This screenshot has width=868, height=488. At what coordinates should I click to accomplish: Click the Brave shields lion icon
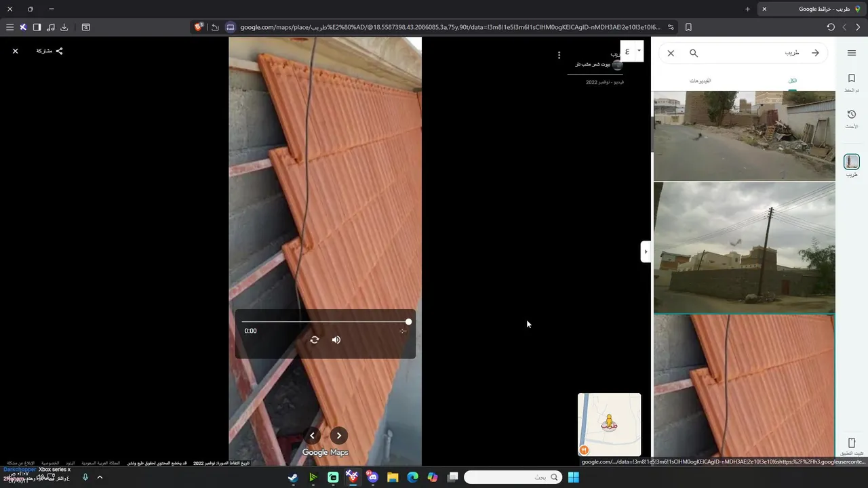199,27
